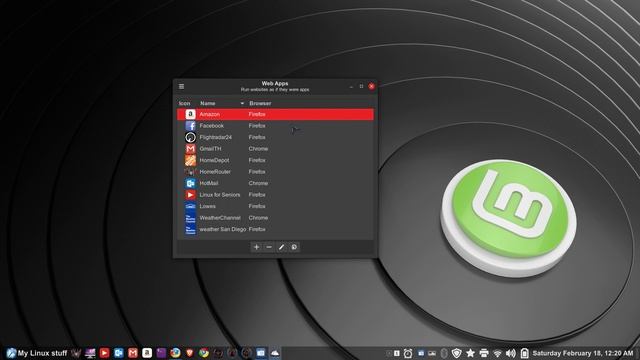Image resolution: width=640 pixels, height=360 pixels.
Task: Click the purple app launcher in the taskbar
Action: click(x=161, y=353)
